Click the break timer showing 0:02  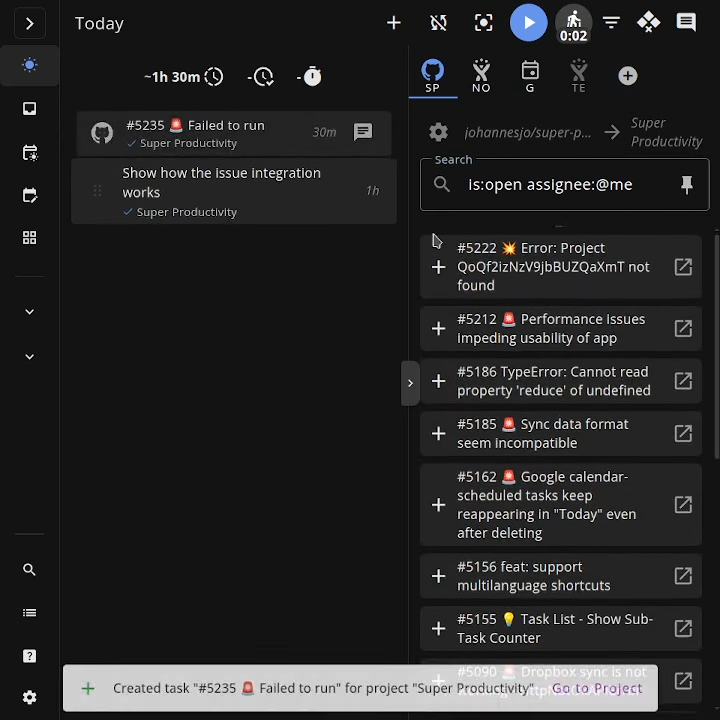(x=573, y=23)
